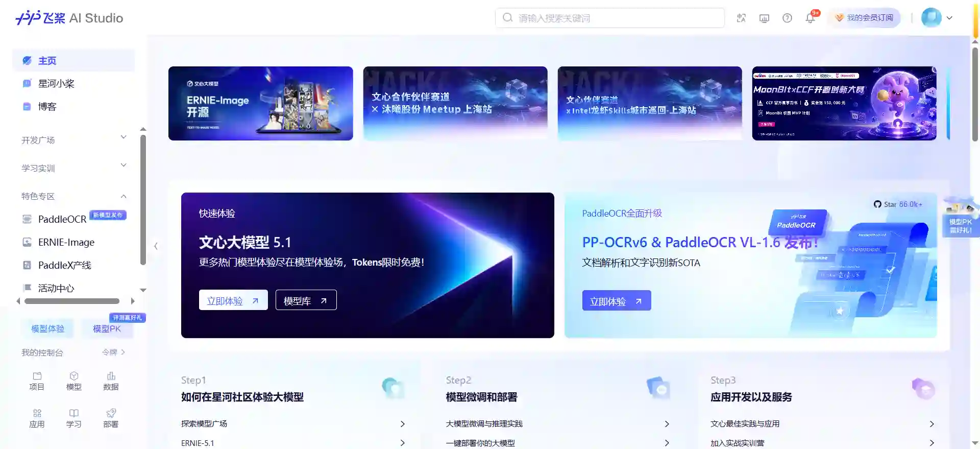
Task: Open the 模型PK button
Action: 107,328
